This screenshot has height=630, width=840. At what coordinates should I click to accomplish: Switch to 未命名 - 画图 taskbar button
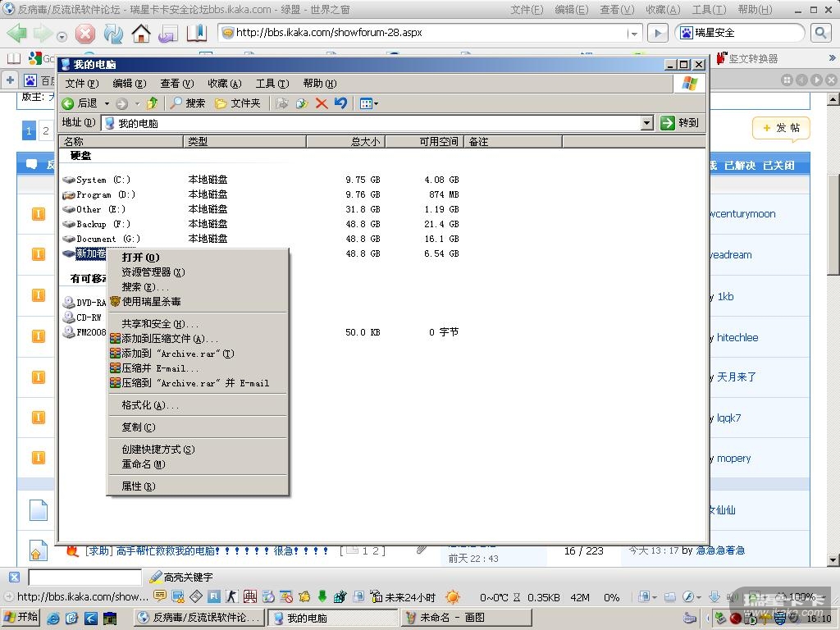pyautogui.click(x=466, y=618)
